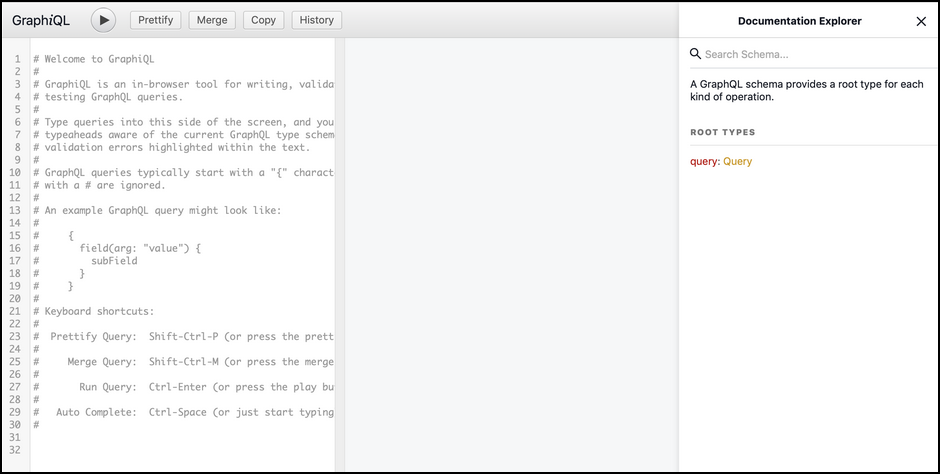Close the Documentation Explorer
The image size is (940, 474).
(921, 22)
